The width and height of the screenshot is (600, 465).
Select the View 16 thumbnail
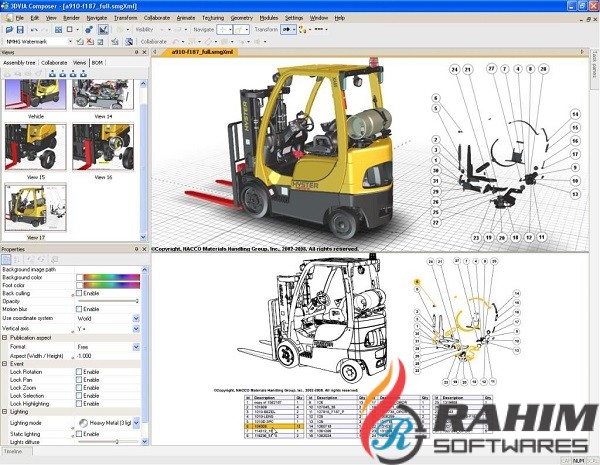(x=103, y=147)
